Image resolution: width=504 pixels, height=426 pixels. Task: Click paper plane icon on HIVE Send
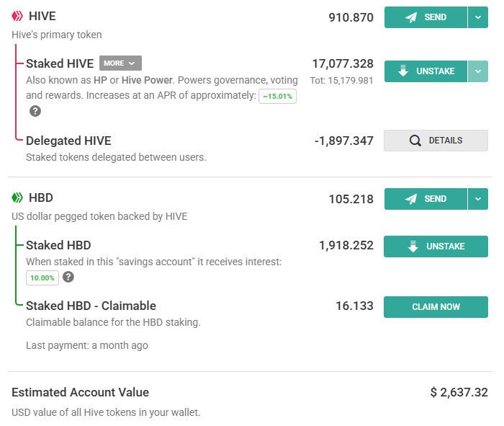click(411, 17)
